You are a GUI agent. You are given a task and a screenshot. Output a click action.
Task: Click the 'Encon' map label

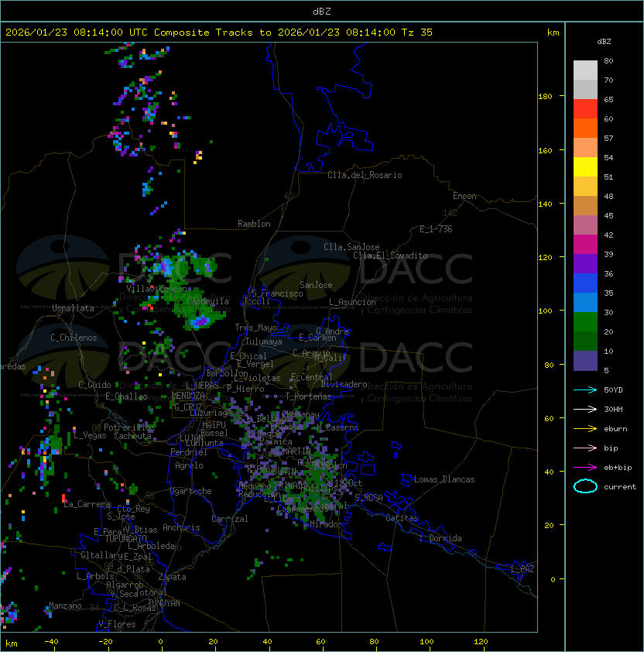[x=464, y=196]
